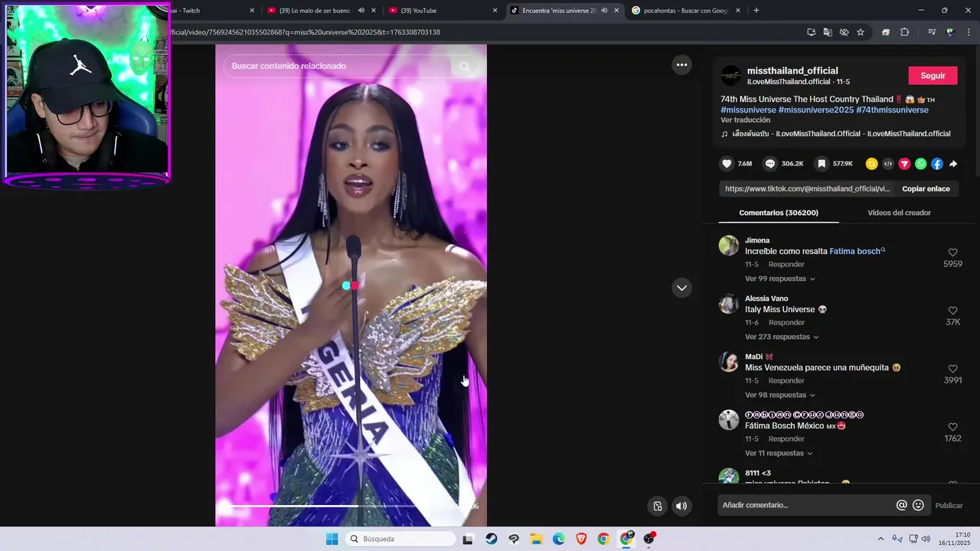Open Brave browser from taskbar
The image size is (980, 551).
pyautogui.click(x=581, y=539)
